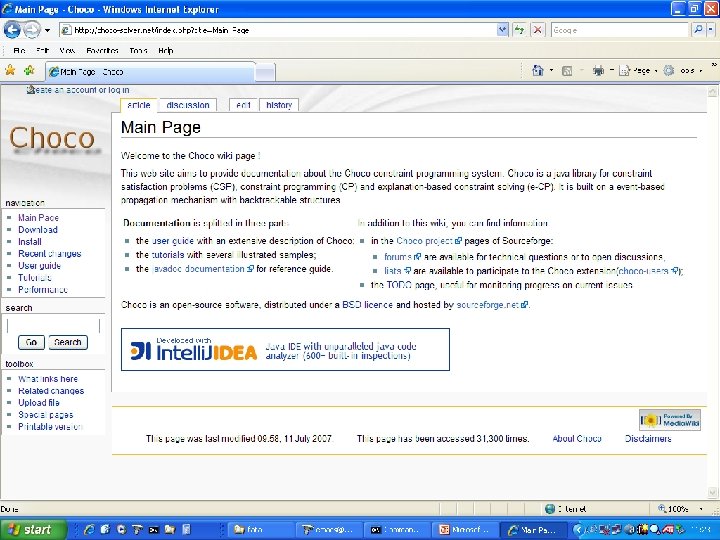Open the 'About Choco' footer link
The height and width of the screenshot is (540, 720).
coord(577,439)
